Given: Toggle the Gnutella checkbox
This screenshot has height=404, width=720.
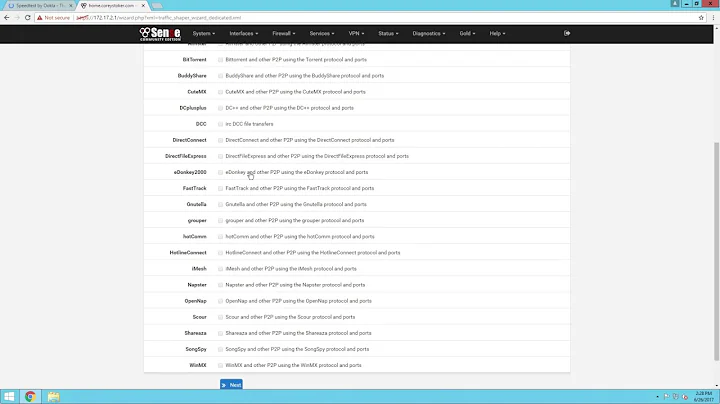Looking at the screenshot, I should (x=220, y=204).
